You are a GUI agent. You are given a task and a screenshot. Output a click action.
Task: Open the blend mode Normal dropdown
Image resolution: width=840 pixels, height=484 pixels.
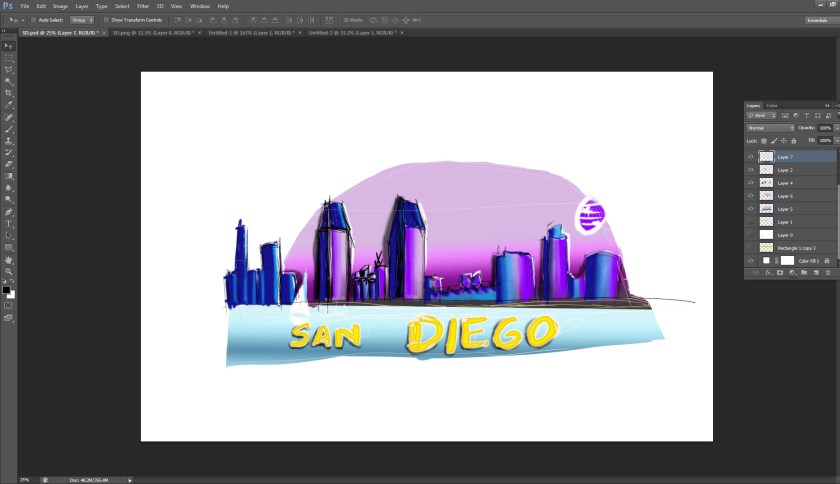[x=770, y=128]
